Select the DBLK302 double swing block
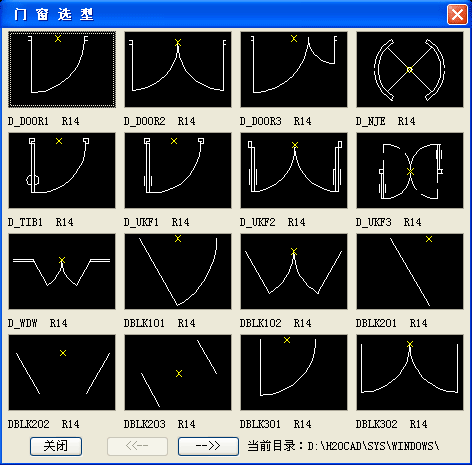Image resolution: width=472 pixels, height=465 pixels. [410, 372]
